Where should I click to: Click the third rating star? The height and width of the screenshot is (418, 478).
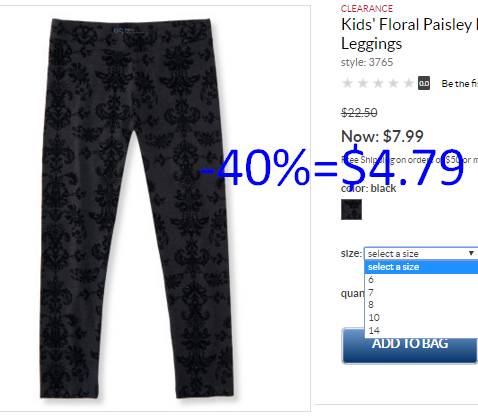(x=378, y=83)
